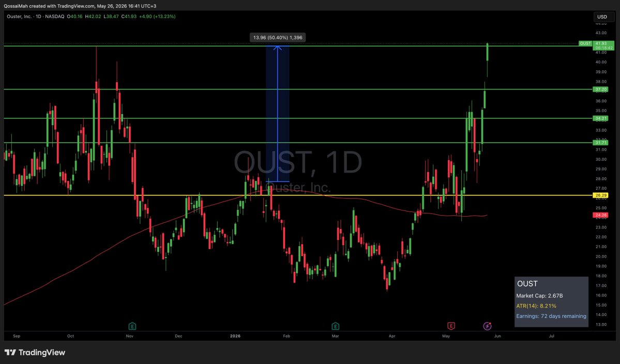Click the Oct label on time axis
The width and height of the screenshot is (620, 364).
click(70, 336)
